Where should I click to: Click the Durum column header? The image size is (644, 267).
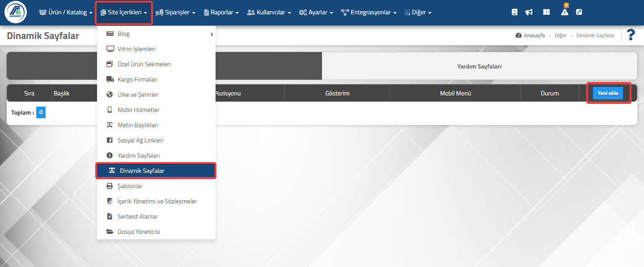550,93
